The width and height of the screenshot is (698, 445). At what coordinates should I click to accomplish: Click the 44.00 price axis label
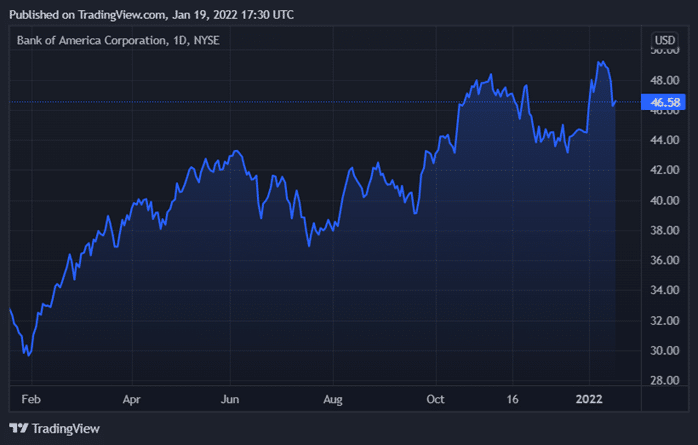(x=665, y=140)
